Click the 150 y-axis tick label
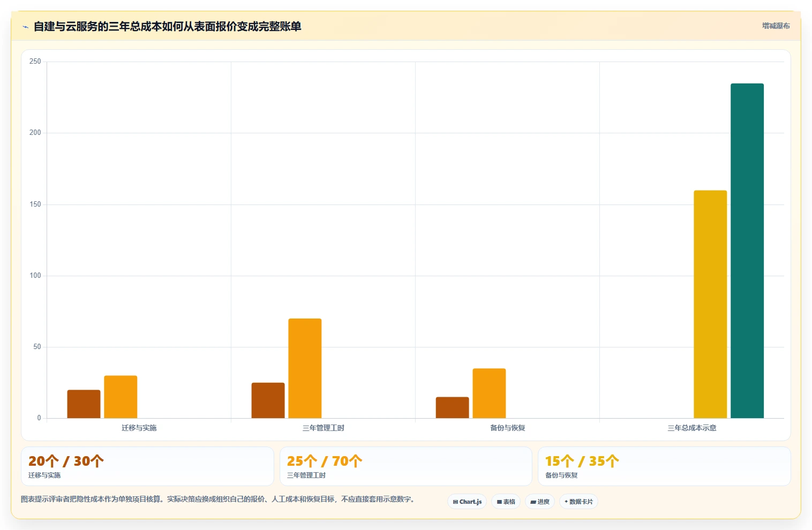Image resolution: width=812 pixels, height=530 pixels. (35, 205)
